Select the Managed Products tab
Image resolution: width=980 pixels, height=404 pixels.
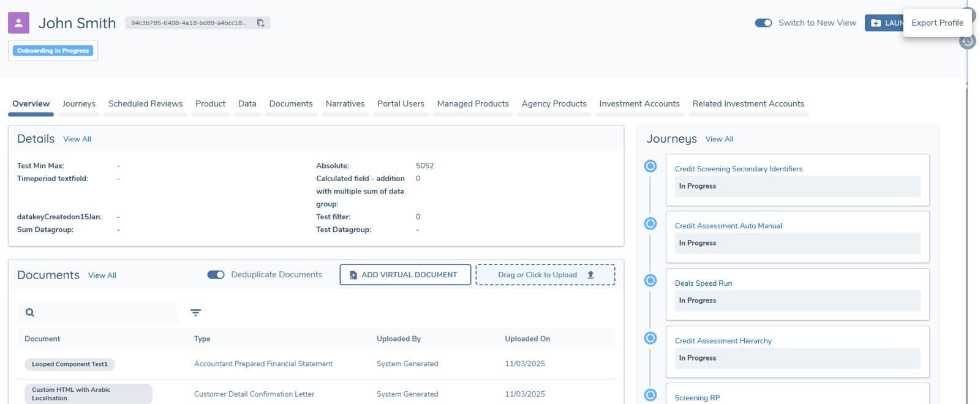tap(473, 104)
